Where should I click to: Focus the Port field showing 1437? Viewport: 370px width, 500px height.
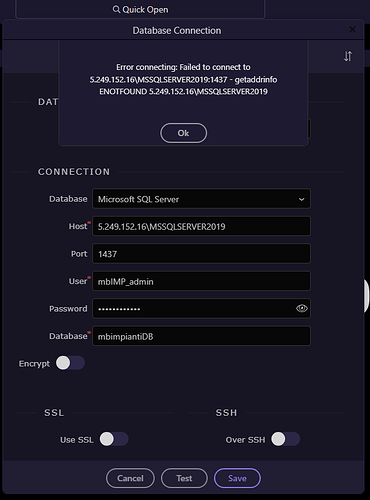click(x=201, y=254)
